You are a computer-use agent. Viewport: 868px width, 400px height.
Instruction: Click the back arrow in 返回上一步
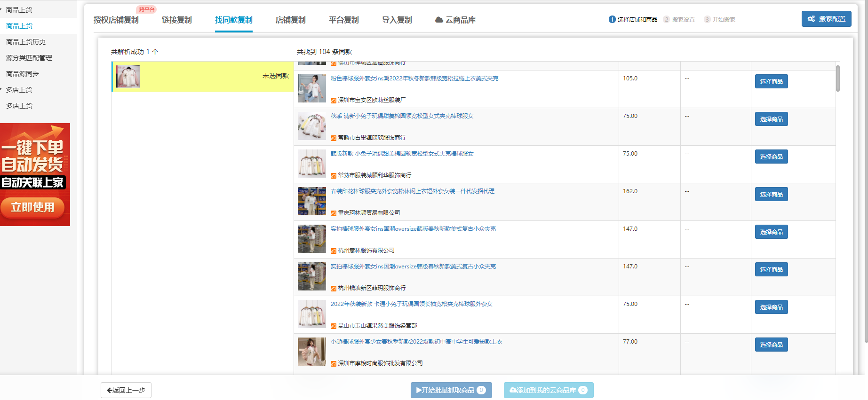tap(110, 390)
